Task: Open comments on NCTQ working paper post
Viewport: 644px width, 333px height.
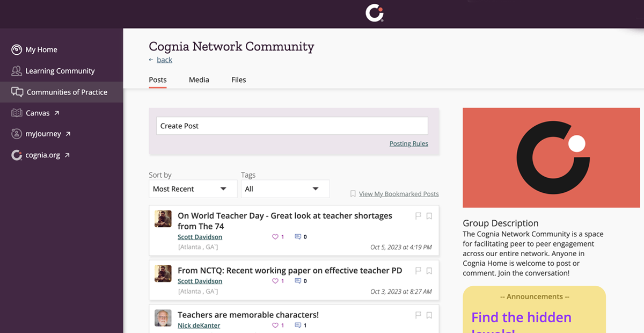Action: click(x=298, y=281)
